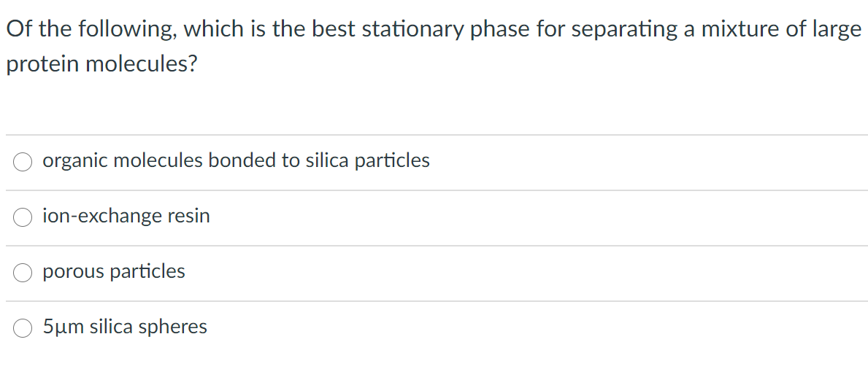Click the '5µm silica spheres' answer text
This screenshot has height=369, width=868.
pos(125,327)
